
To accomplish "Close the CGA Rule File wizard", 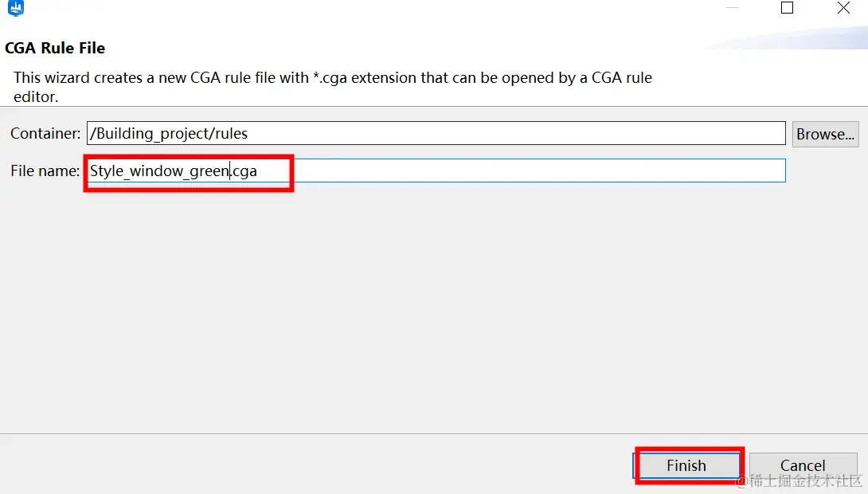I will pos(843,8).
